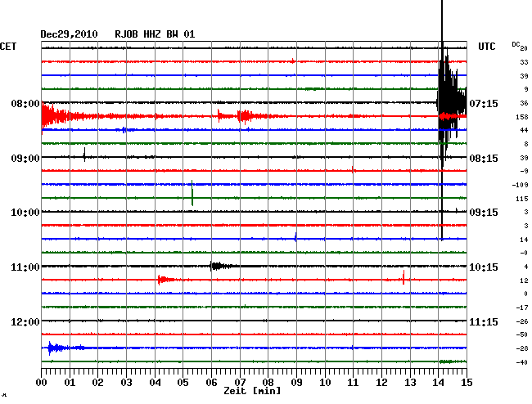Select the 09:00 CET time label
The height and width of the screenshot is (404, 532).
(25, 159)
